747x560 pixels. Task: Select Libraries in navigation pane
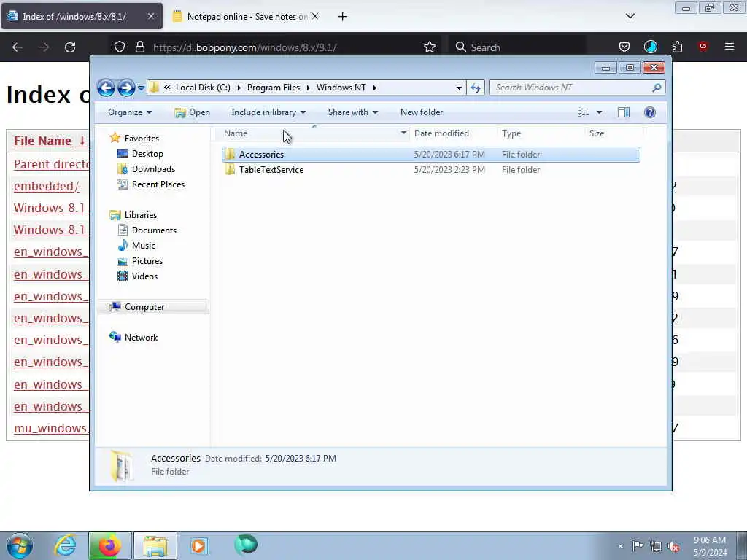click(141, 215)
